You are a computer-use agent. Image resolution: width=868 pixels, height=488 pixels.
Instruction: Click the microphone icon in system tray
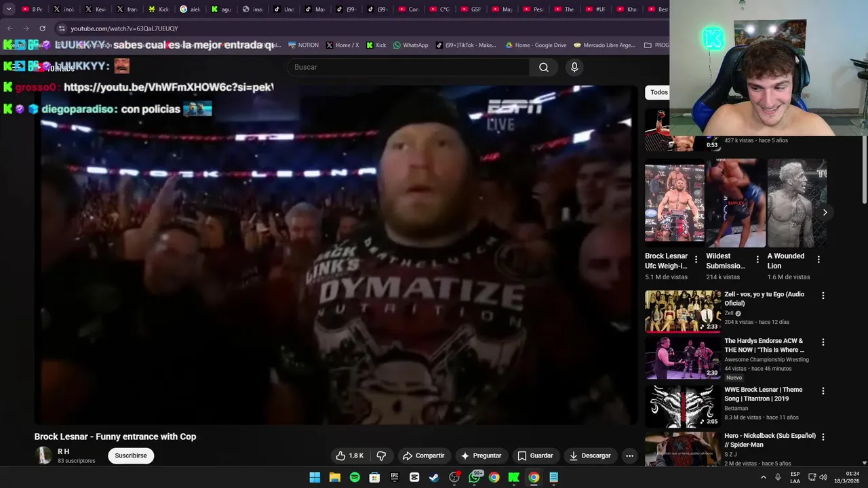[x=778, y=477]
